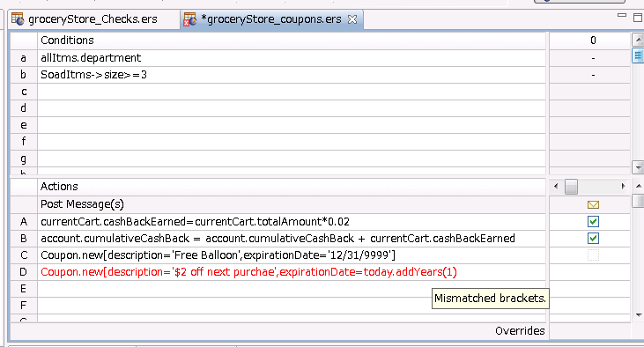Select action currentCart.cashBackEarned expression
Image resolution: width=644 pixels, height=347 pixels.
coord(292,222)
